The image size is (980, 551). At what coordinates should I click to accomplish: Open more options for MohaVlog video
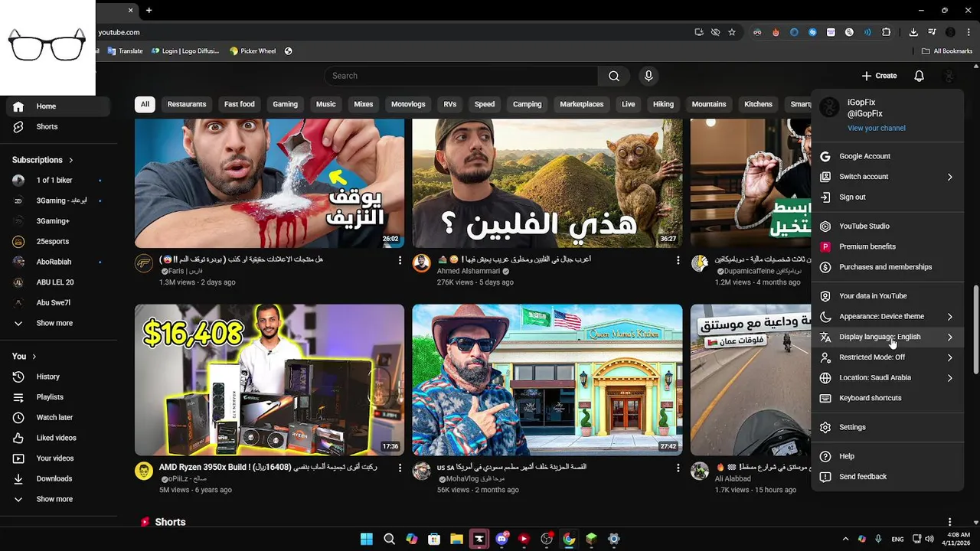pos(678,468)
